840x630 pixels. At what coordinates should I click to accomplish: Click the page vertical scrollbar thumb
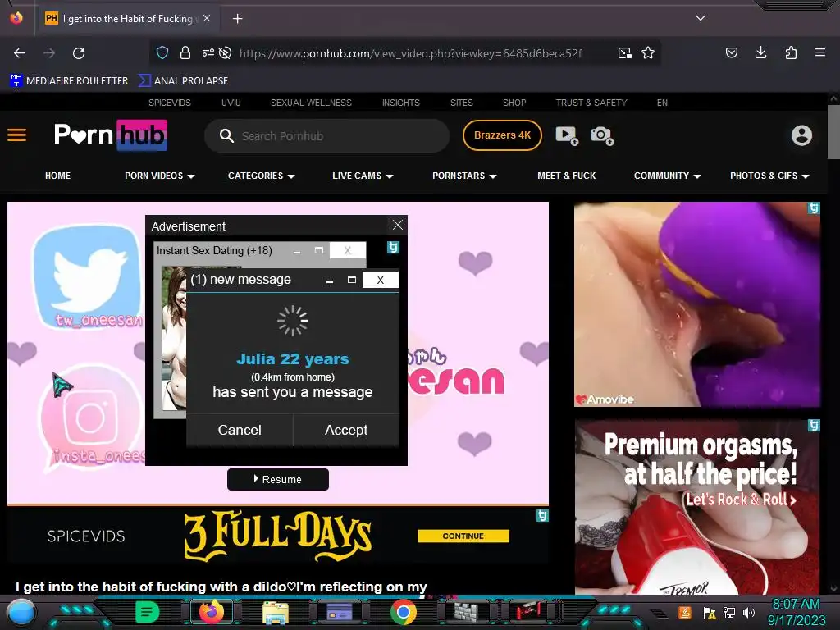point(833,132)
